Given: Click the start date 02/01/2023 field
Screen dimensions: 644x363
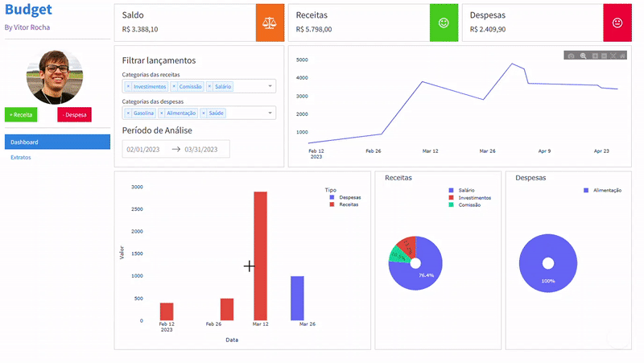Looking at the screenshot, I should [143, 150].
